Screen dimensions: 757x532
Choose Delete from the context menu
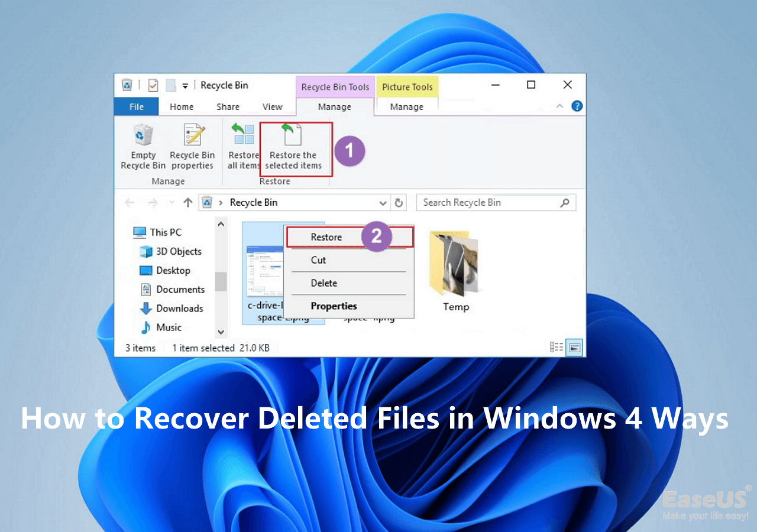[x=350, y=283]
